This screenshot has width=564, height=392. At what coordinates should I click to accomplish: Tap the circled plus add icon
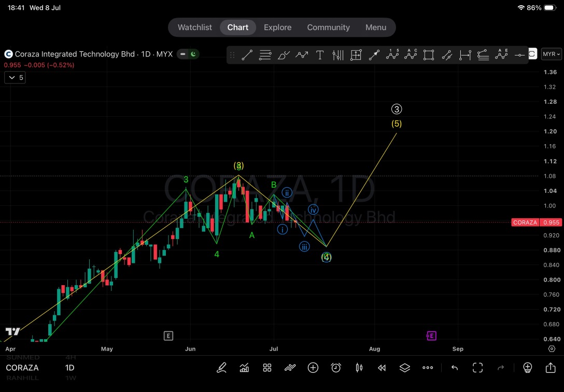coord(313,368)
